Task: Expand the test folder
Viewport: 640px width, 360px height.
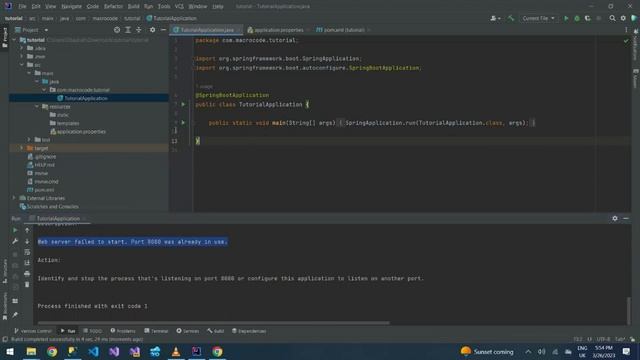Action: (x=29, y=140)
